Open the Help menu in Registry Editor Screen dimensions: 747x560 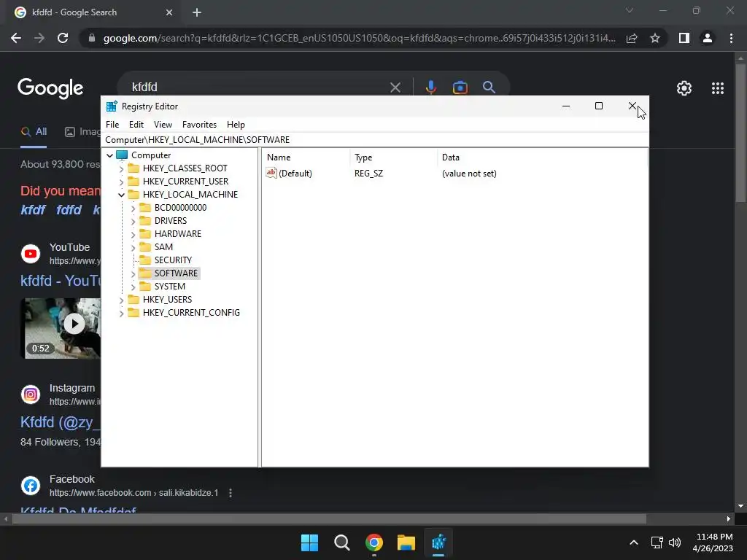click(x=236, y=124)
